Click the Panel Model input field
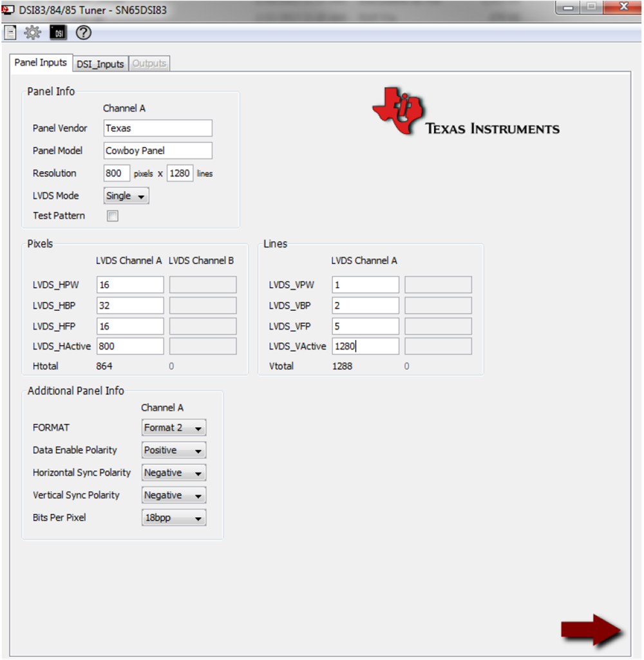Screen dimensions: 644x660 coord(158,151)
